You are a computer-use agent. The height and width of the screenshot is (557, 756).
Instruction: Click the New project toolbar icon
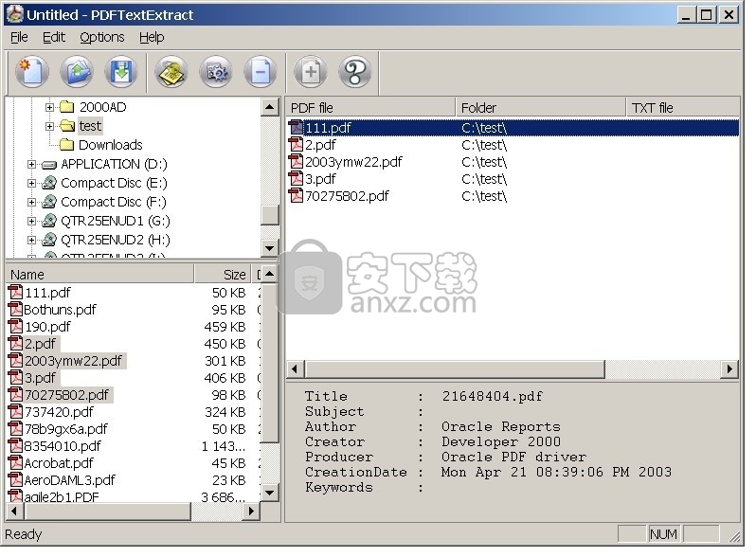[x=32, y=72]
